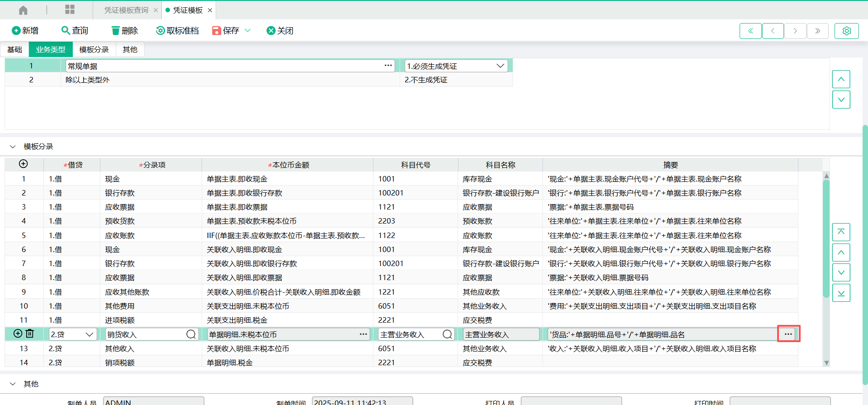Select the 销项税额 entry cell
Image resolution: width=868 pixels, height=405 pixels.
tap(151, 362)
